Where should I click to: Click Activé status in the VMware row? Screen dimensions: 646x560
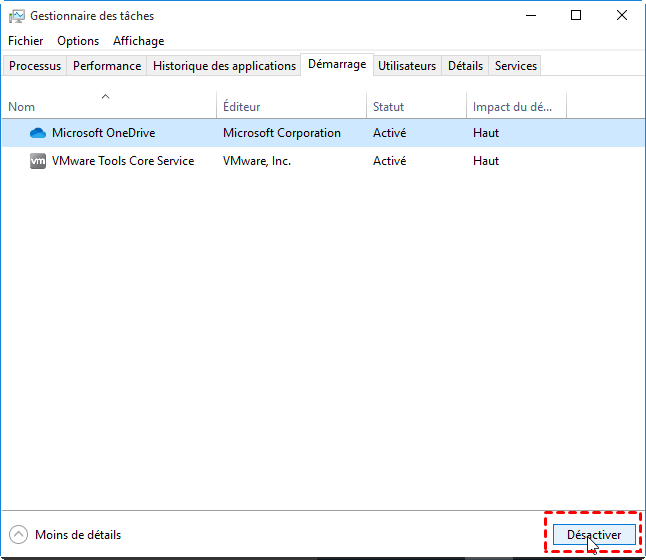pyautogui.click(x=389, y=161)
